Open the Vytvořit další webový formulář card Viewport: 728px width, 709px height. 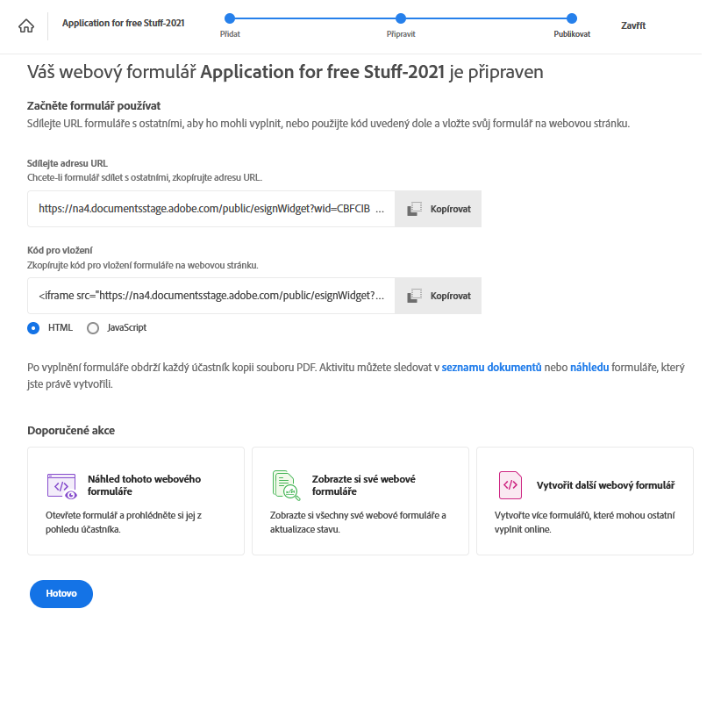585,501
